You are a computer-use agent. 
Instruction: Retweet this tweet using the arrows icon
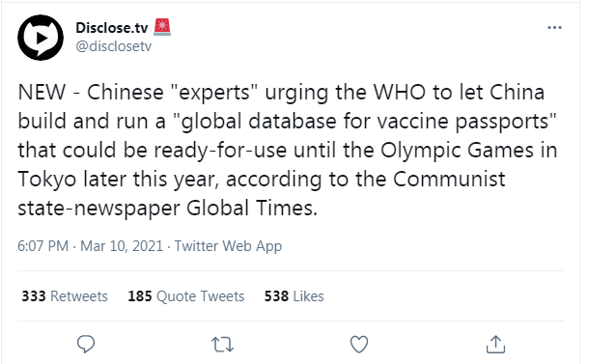click(222, 344)
